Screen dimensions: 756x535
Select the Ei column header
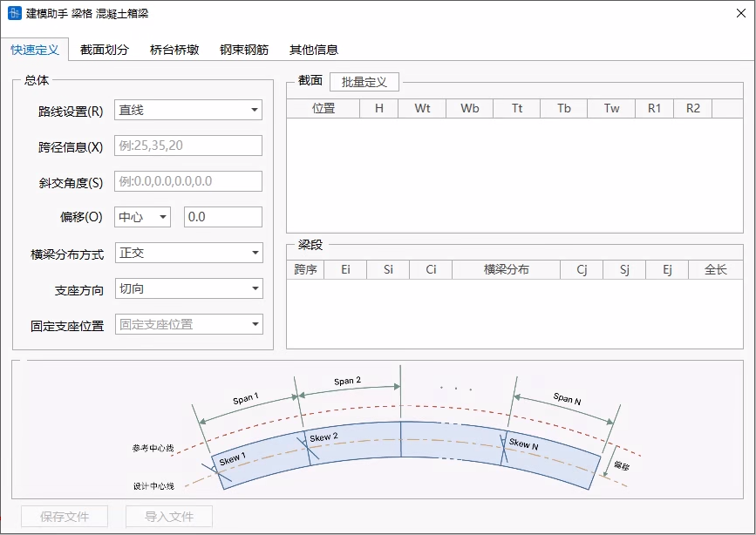coord(345,269)
